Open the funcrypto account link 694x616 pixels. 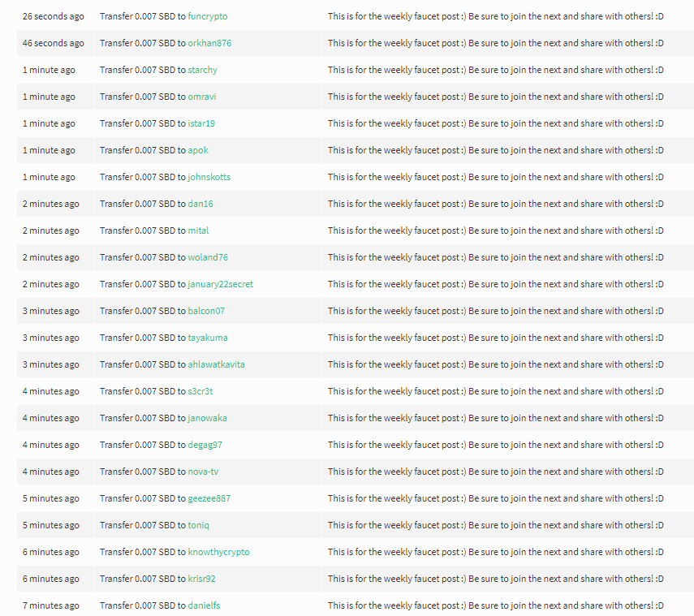(208, 16)
